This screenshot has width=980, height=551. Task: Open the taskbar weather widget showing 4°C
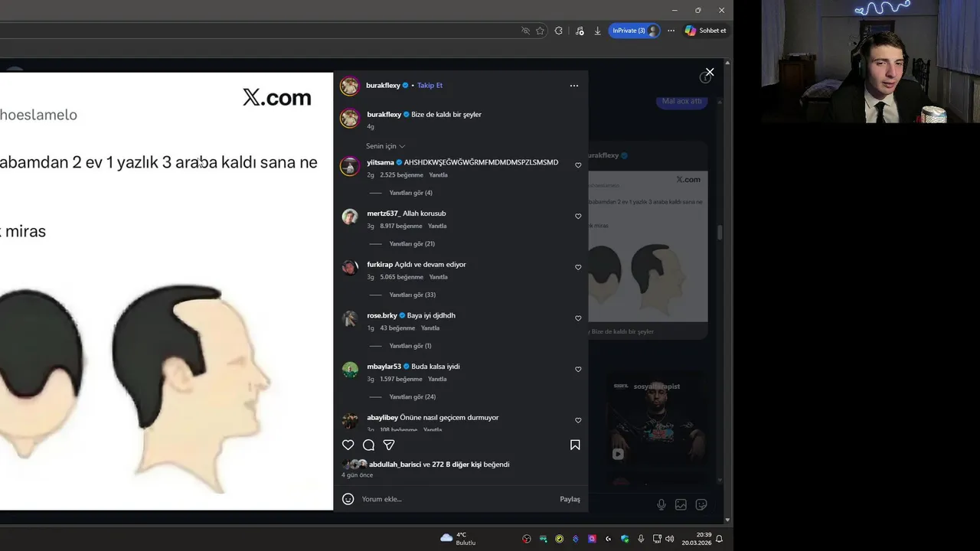pyautogui.click(x=458, y=539)
